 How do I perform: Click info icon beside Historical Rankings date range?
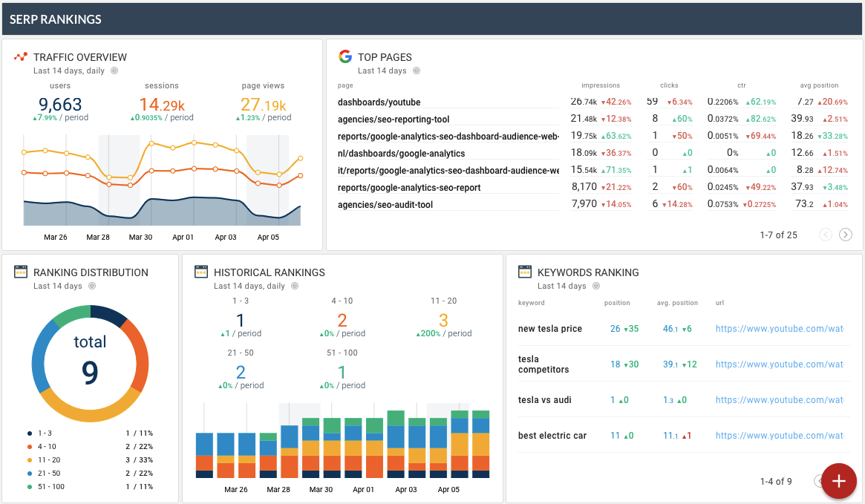coord(295,286)
